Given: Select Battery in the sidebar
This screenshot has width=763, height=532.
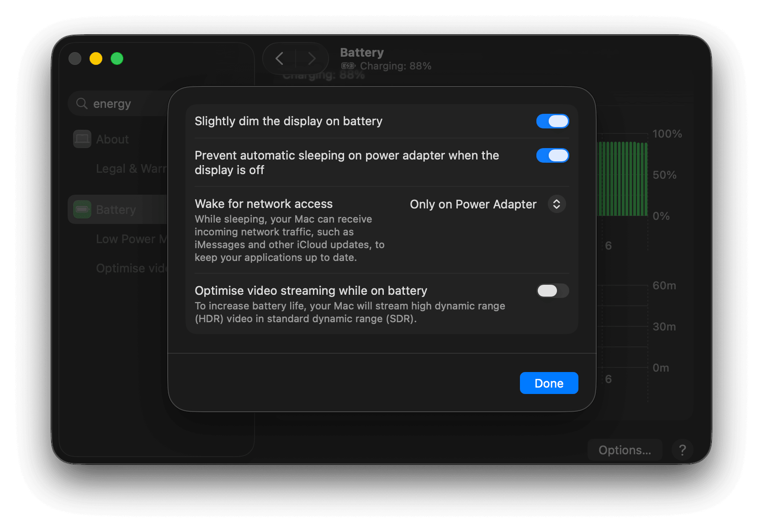Looking at the screenshot, I should pos(118,209).
